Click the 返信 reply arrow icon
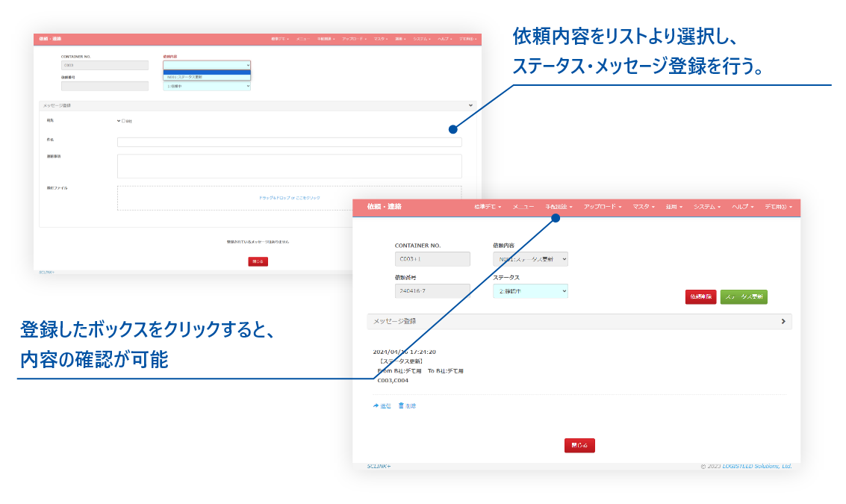Screen dimensions: 846x504 376,406
